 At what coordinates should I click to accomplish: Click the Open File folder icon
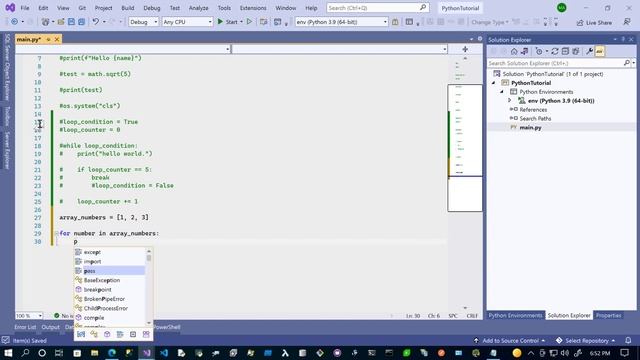point(61,22)
